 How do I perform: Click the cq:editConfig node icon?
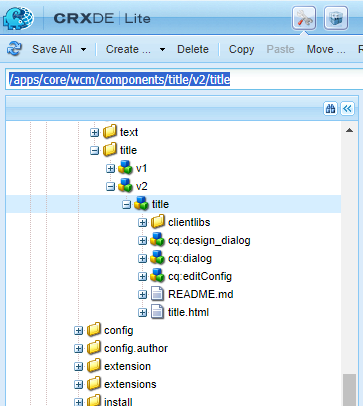[x=158, y=276]
